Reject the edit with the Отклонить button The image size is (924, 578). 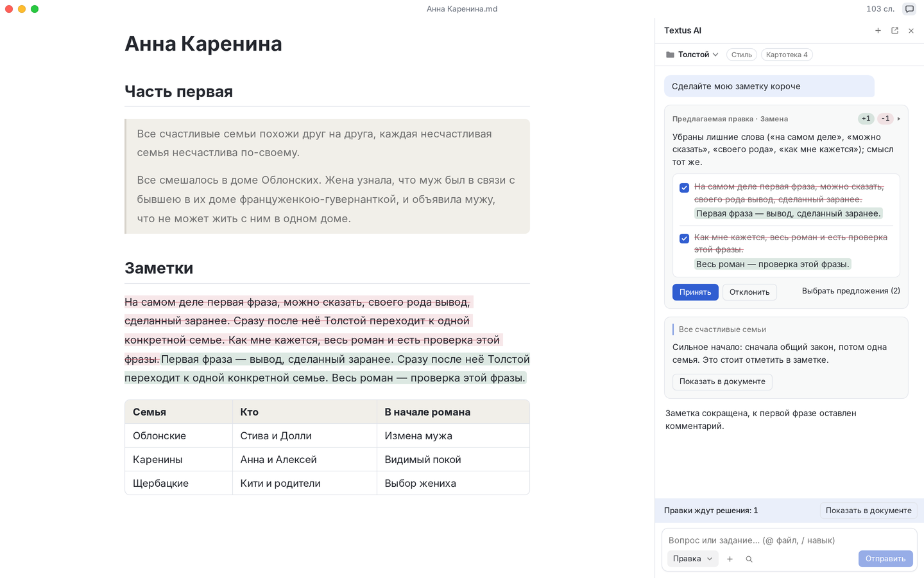pyautogui.click(x=749, y=292)
